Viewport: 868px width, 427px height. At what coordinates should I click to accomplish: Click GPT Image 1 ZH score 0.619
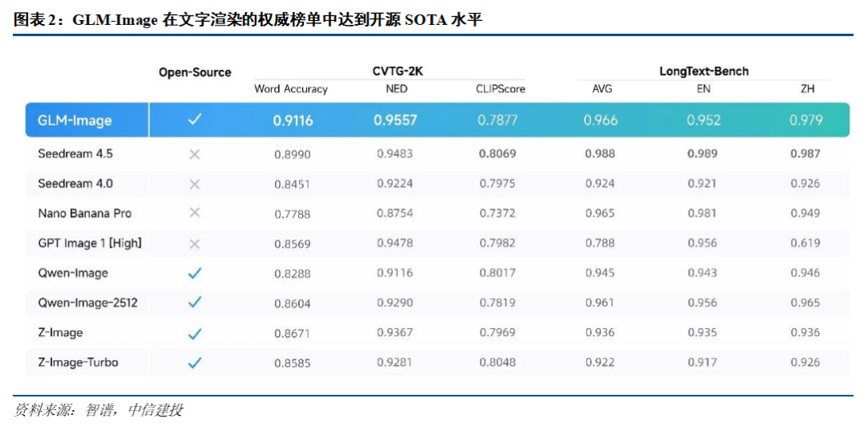point(805,244)
